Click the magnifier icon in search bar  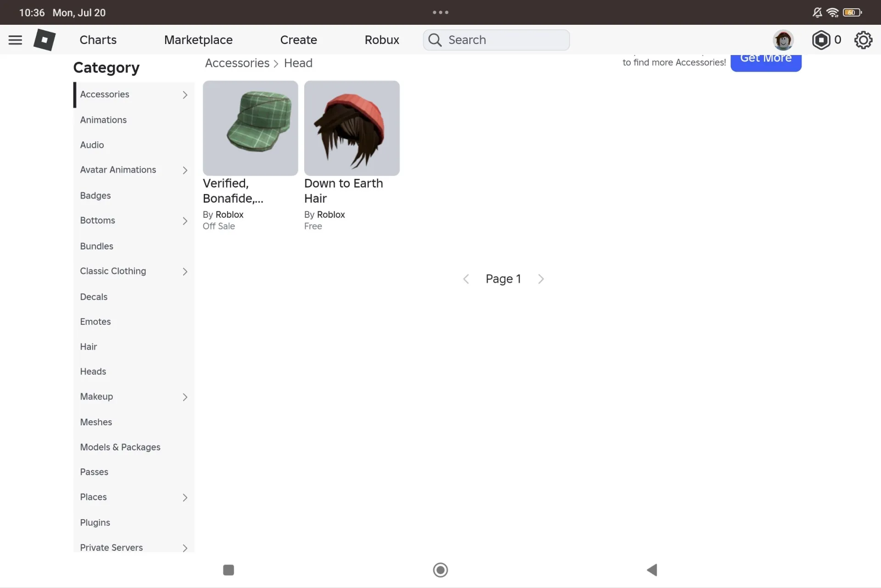[x=435, y=40]
